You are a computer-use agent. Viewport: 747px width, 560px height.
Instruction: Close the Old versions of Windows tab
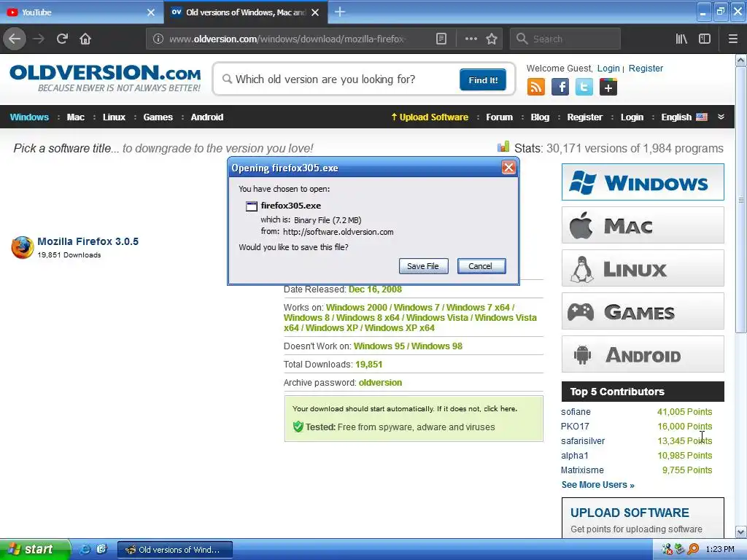click(x=315, y=12)
